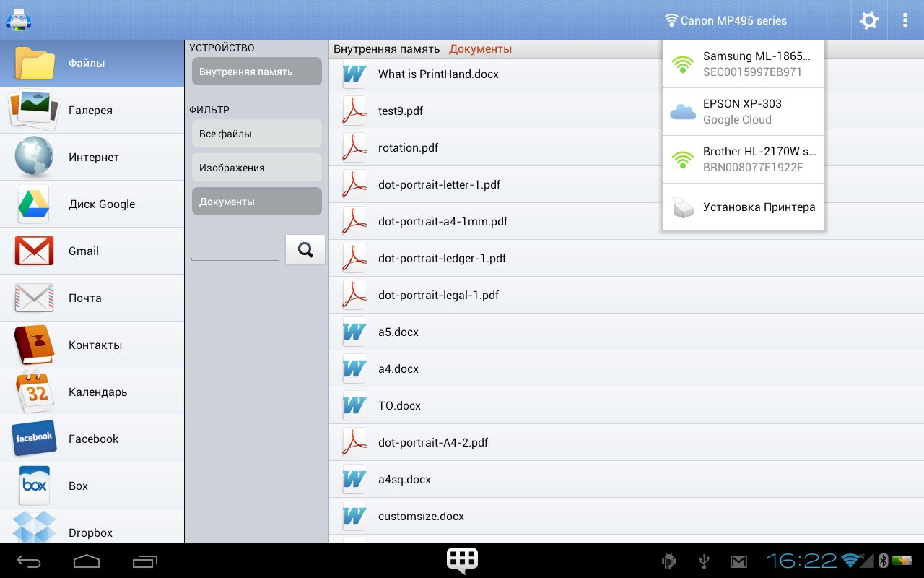The width and height of the screenshot is (924, 578).
Task: Focus the file search text field
Action: (x=235, y=250)
